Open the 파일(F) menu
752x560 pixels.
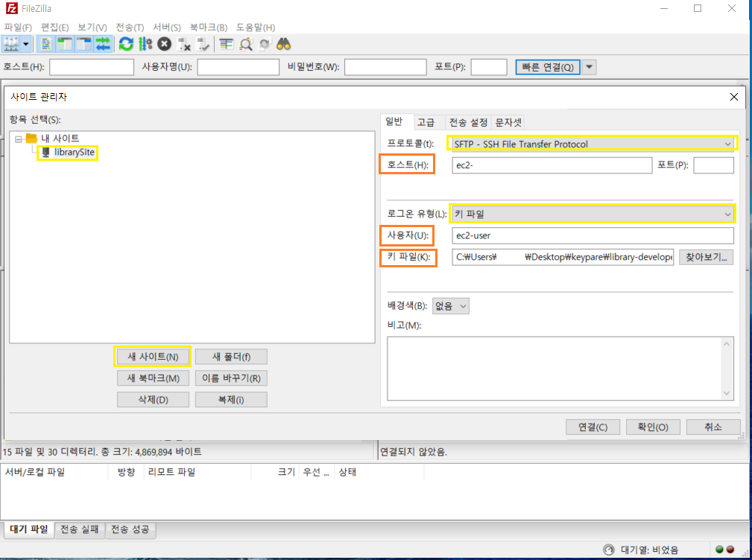coord(18,28)
